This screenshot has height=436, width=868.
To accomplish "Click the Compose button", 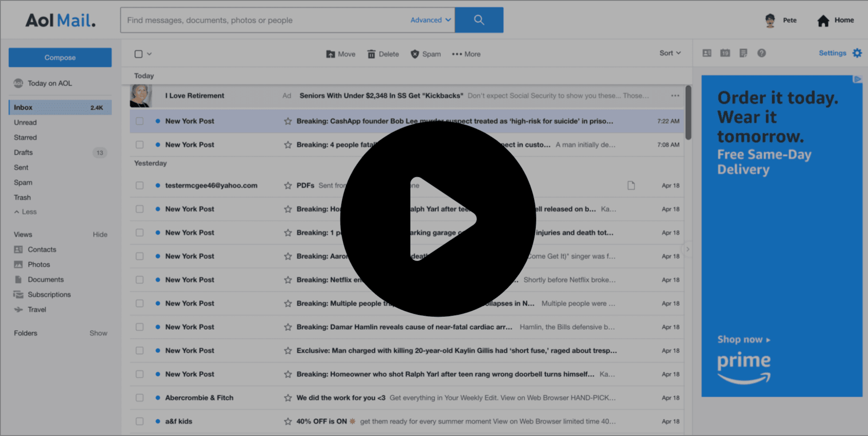I will tap(60, 58).
